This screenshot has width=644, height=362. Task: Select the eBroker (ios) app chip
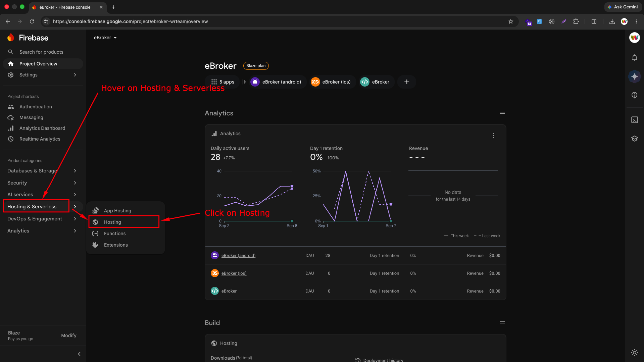pyautogui.click(x=332, y=82)
